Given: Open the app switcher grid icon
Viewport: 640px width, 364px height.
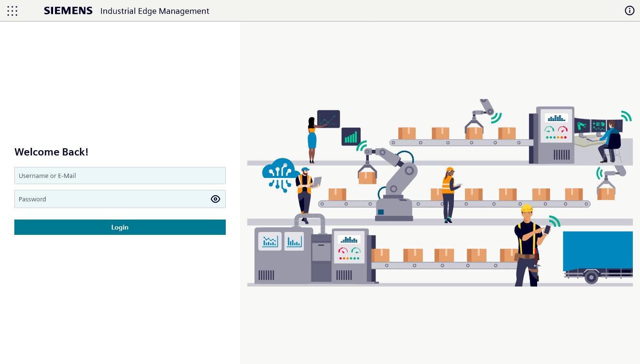Looking at the screenshot, I should (x=12, y=11).
